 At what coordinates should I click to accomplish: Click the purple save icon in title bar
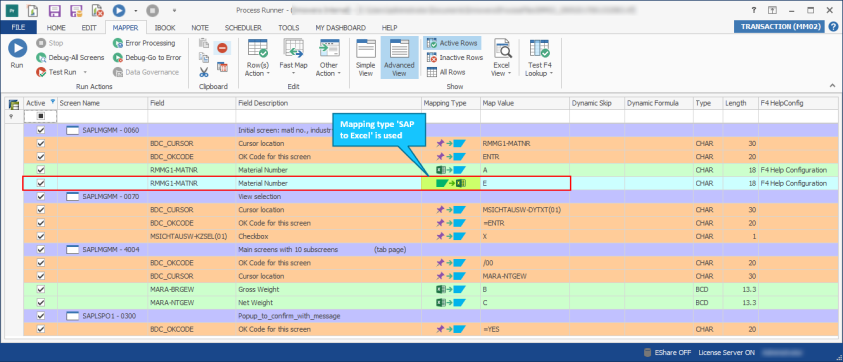pos(54,10)
